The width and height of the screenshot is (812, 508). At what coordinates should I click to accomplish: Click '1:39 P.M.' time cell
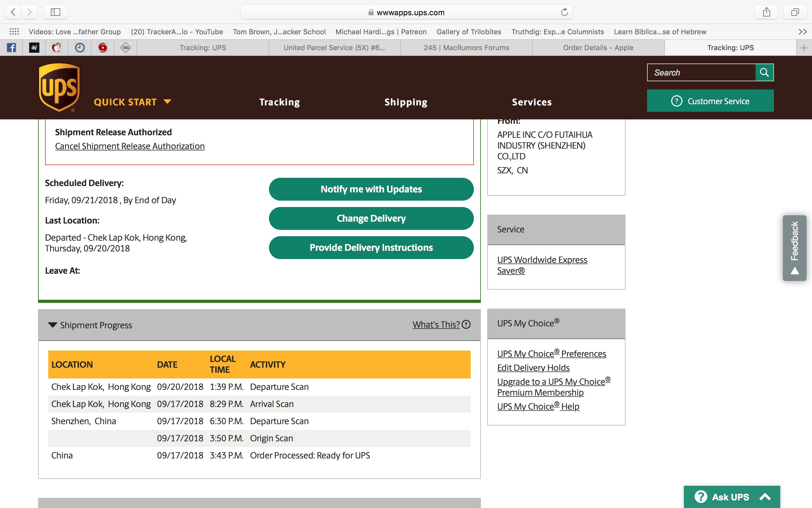[x=226, y=387]
